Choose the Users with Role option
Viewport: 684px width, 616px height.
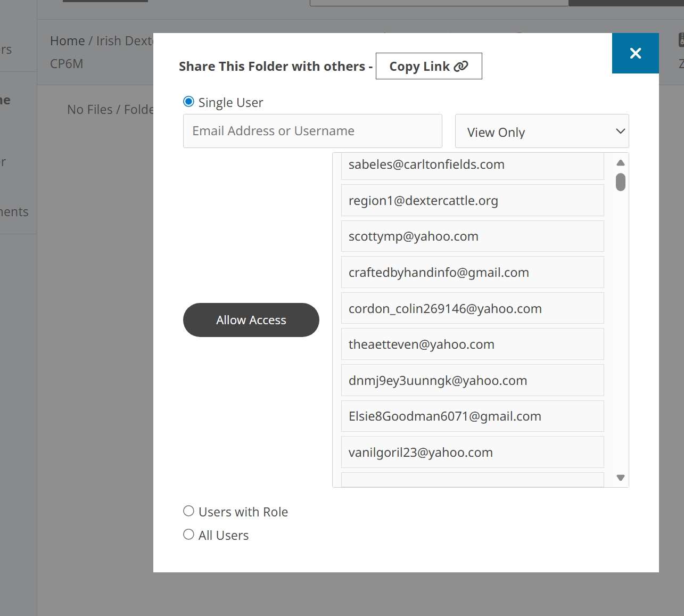188,511
